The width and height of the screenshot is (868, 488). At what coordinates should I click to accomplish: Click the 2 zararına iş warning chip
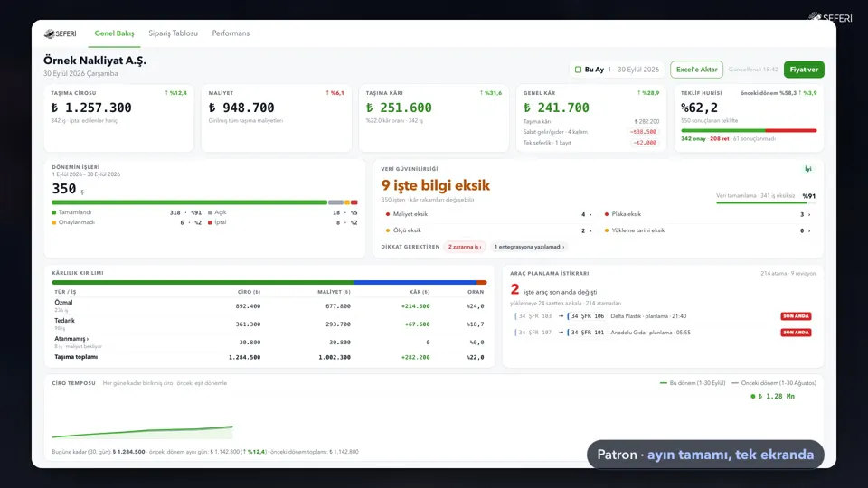point(465,247)
